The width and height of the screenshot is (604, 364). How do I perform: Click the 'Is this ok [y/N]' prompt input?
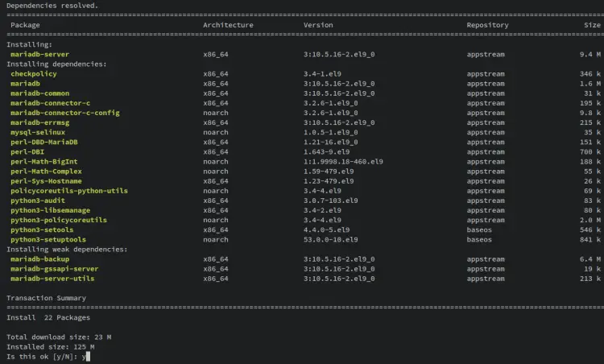[85, 356]
